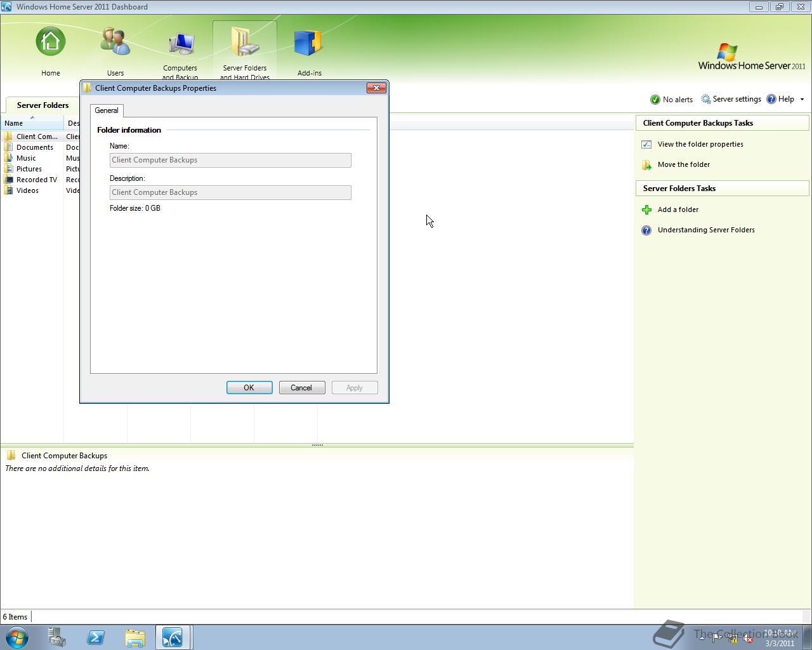
Task: Click the Move the folder icon
Action: (646, 165)
